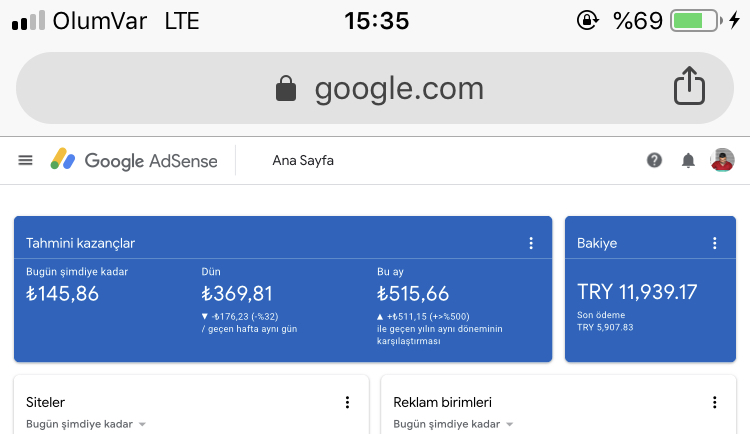Viewport: 750px width, 434px height.
Task: Open the account profile avatar
Action: (x=722, y=160)
